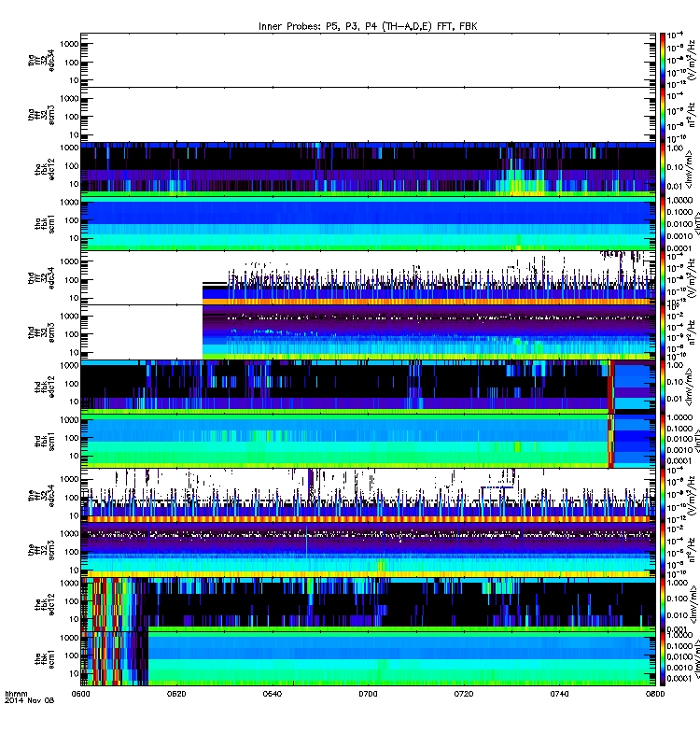Click the empty tha fff edc34 spectrogram panel
Viewport: 700px width, 747px height.
tap(368, 60)
